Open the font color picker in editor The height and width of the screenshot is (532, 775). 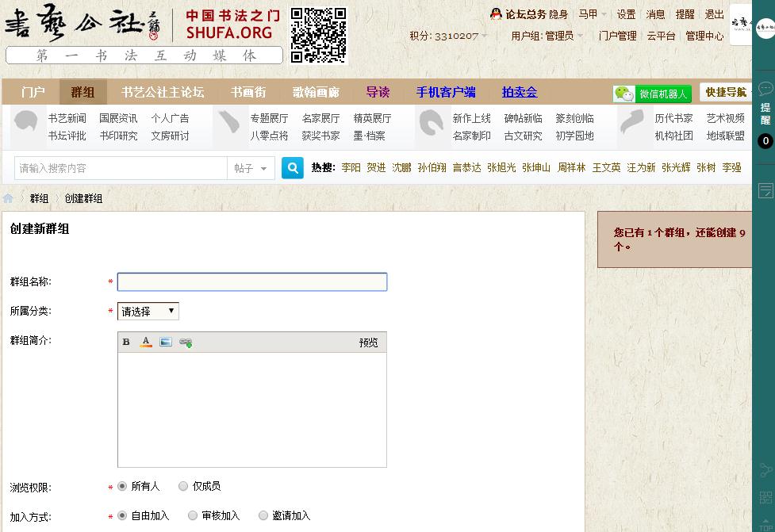(x=146, y=343)
